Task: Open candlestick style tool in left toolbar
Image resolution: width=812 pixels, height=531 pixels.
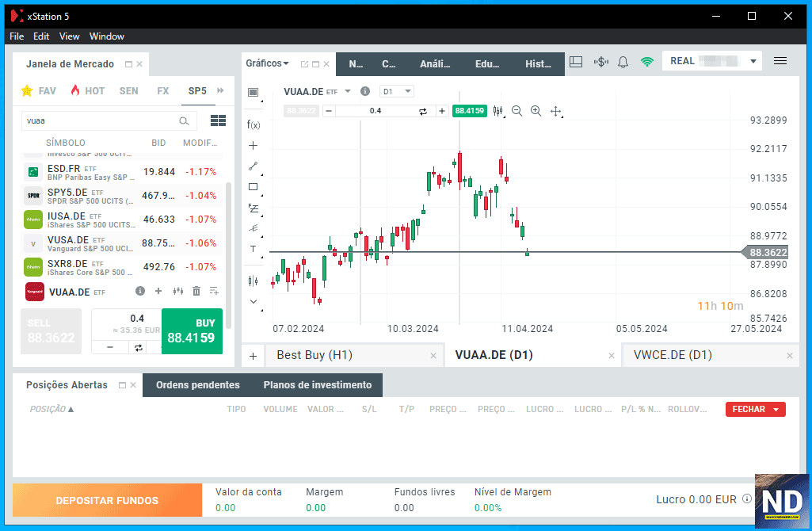Action: tap(254, 281)
